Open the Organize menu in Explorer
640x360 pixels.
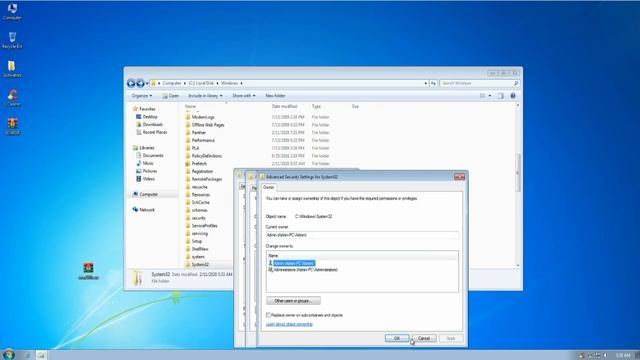point(142,96)
